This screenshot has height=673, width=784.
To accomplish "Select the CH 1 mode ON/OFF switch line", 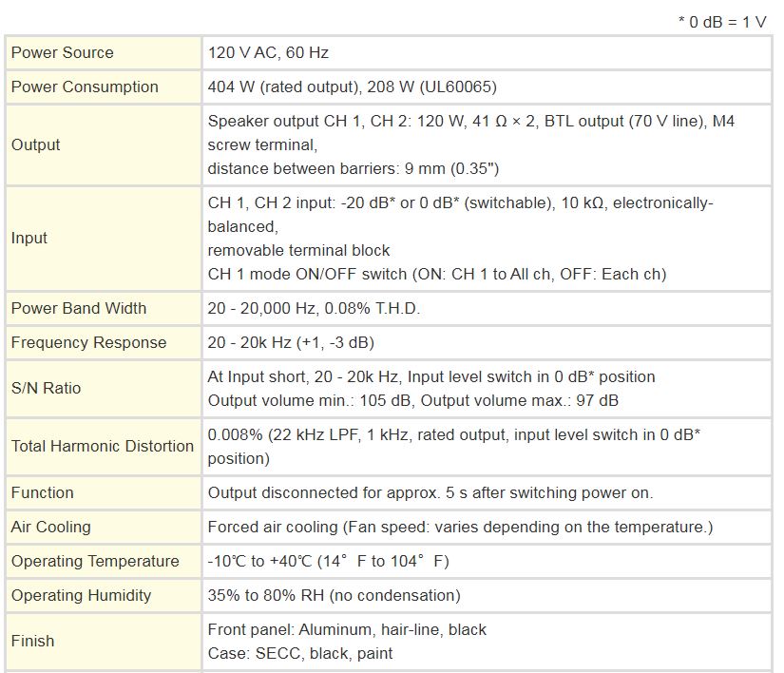I will pos(436,274).
